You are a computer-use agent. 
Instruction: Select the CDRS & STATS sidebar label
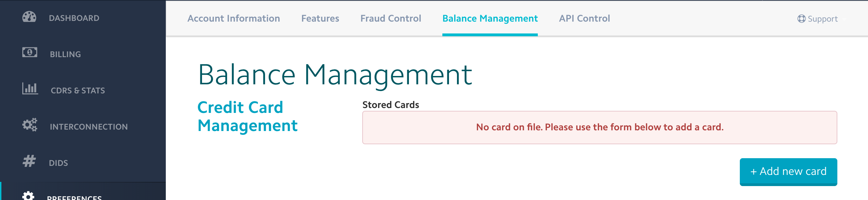(78, 91)
